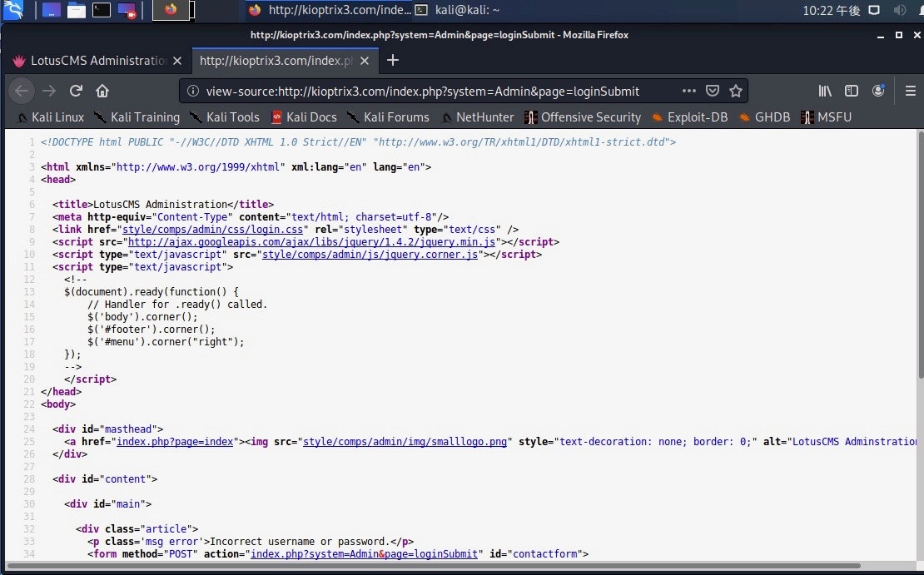Select the kioptrix3.com view-source tab
924x575 pixels.
276,60
